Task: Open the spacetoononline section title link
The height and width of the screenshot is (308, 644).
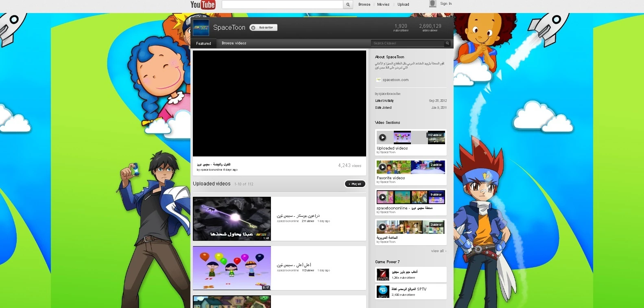Action: tap(404, 208)
